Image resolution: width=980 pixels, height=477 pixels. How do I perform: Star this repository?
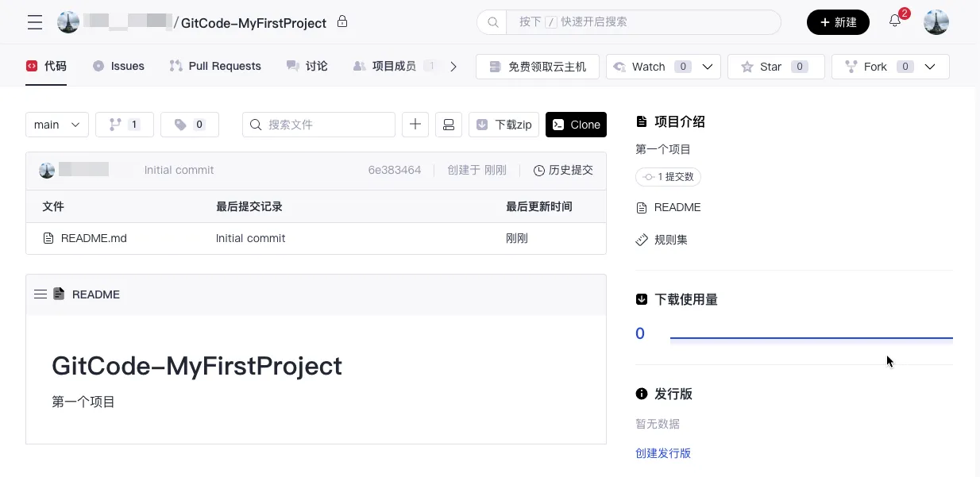coord(775,67)
